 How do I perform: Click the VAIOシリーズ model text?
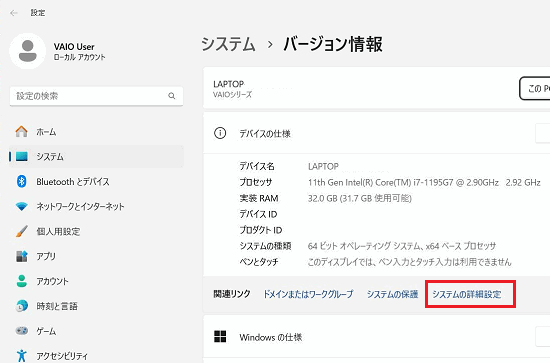[x=232, y=95]
